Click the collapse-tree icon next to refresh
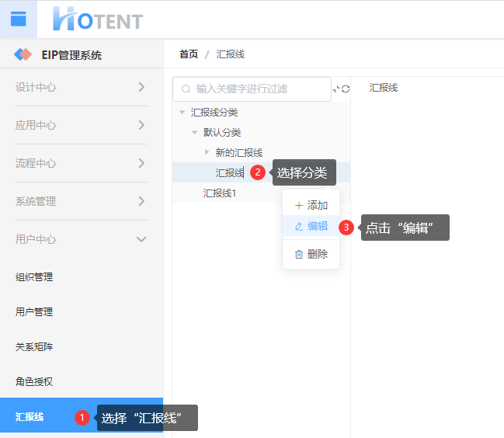The height and width of the screenshot is (438, 504). [x=336, y=89]
